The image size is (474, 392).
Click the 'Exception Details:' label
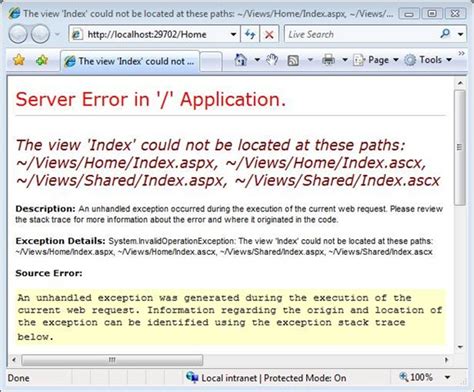tap(60, 241)
